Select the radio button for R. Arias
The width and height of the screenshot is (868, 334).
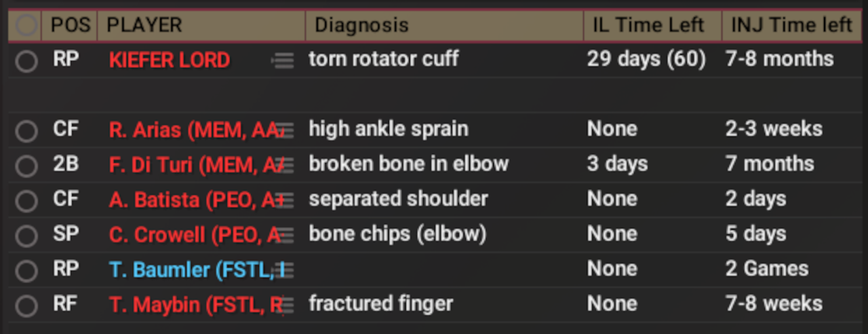pyautogui.click(x=26, y=130)
